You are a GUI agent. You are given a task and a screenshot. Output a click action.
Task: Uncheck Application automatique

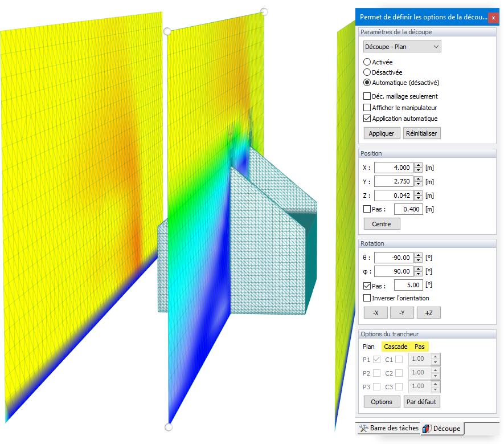(366, 119)
